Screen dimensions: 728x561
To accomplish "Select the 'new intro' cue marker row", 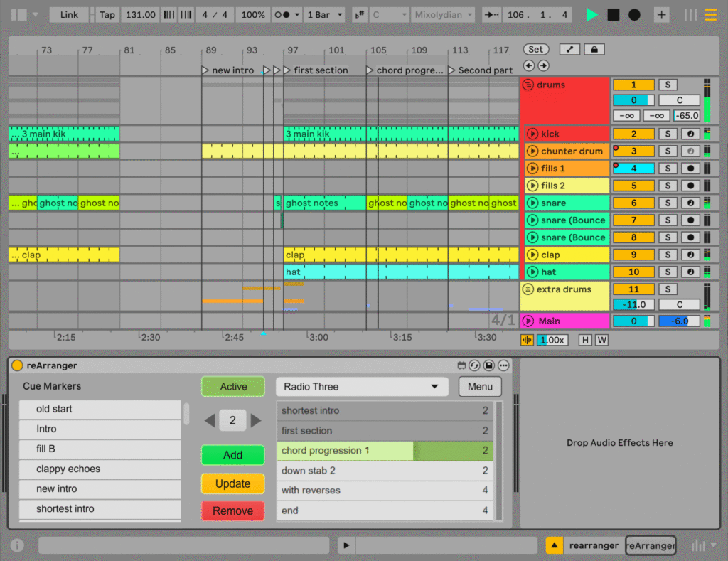I will (x=100, y=488).
